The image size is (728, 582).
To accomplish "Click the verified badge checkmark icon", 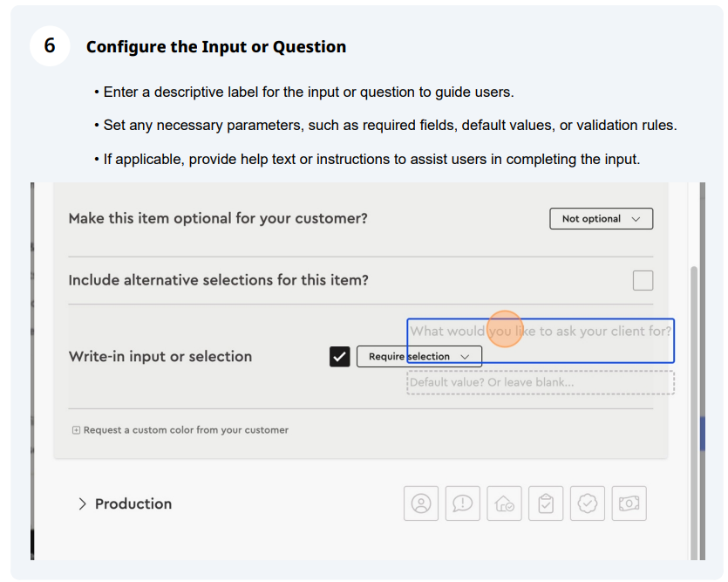I will [588, 503].
